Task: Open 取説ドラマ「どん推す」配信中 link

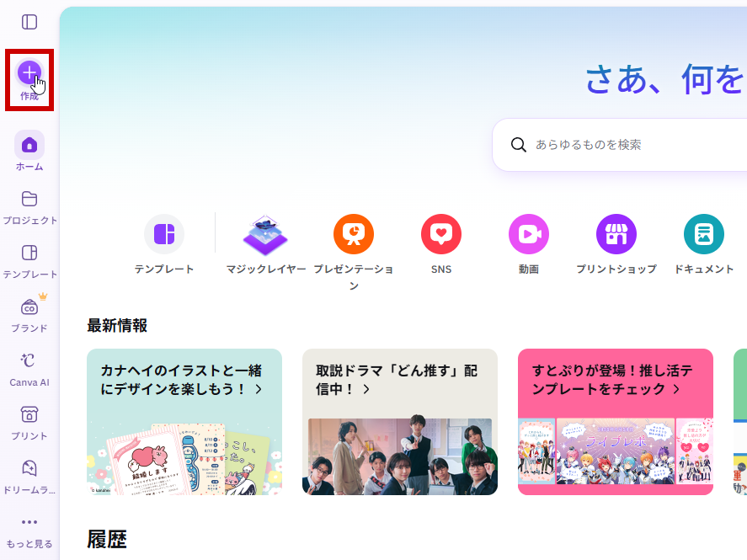Action: 397,380
